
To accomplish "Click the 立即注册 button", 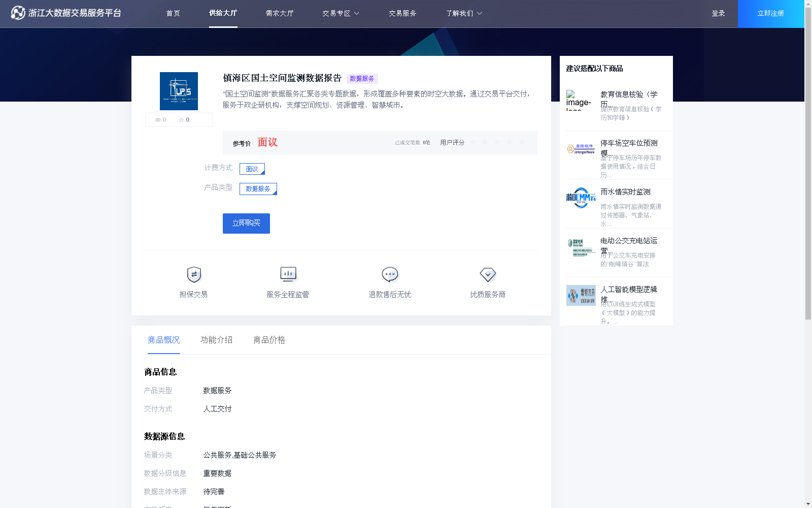I will (771, 14).
